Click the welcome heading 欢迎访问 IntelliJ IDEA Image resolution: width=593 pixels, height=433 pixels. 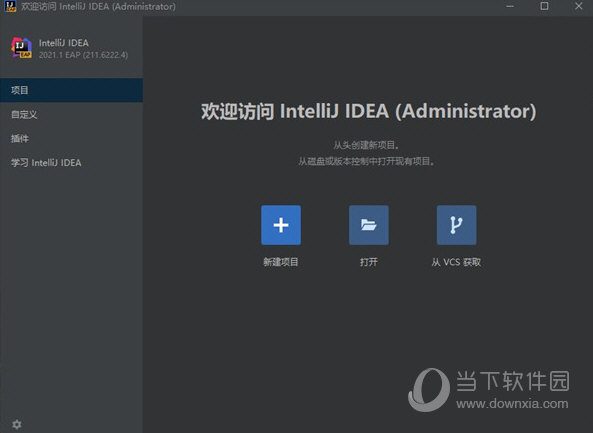tap(368, 111)
